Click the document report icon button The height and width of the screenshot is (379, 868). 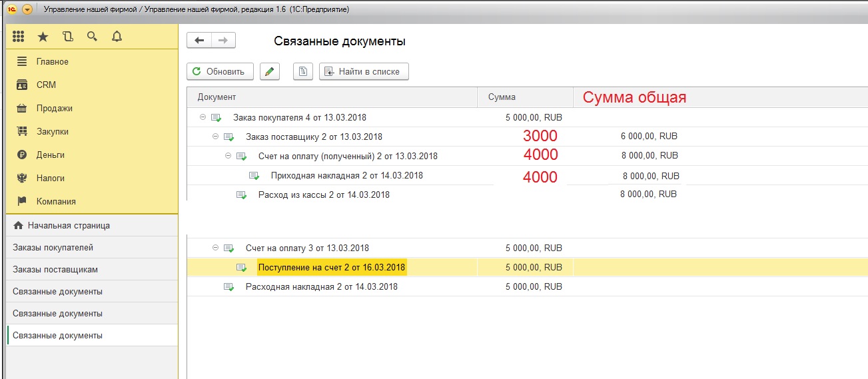(303, 72)
